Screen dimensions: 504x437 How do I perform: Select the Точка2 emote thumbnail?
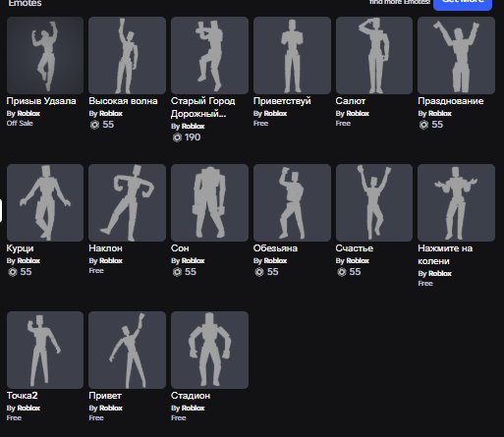point(45,351)
